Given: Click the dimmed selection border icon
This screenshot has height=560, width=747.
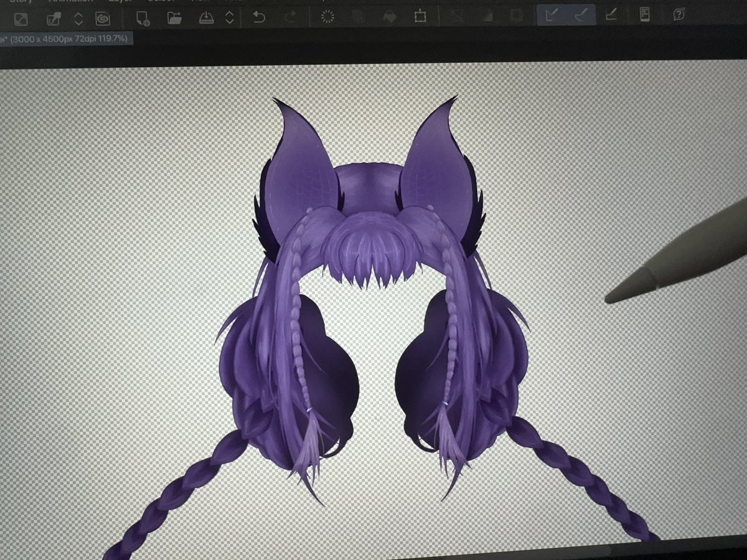Looking at the screenshot, I should pos(516,16).
